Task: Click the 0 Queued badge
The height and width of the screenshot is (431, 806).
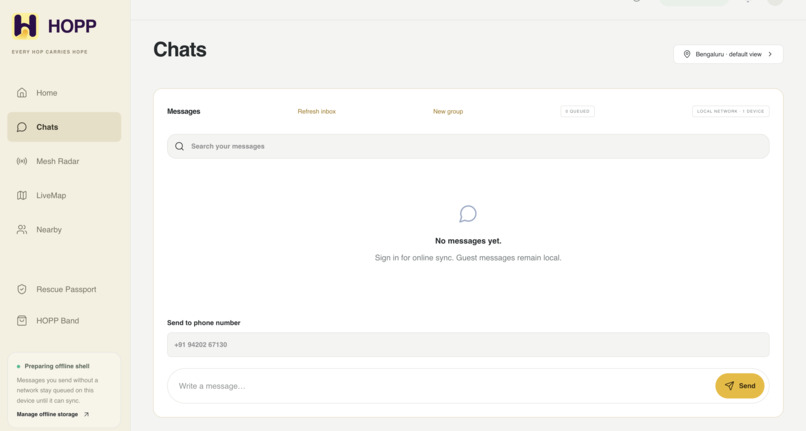Action: pos(577,111)
